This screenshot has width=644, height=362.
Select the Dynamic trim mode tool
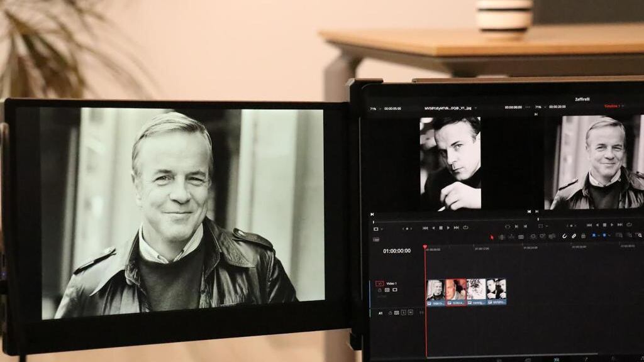click(511, 237)
